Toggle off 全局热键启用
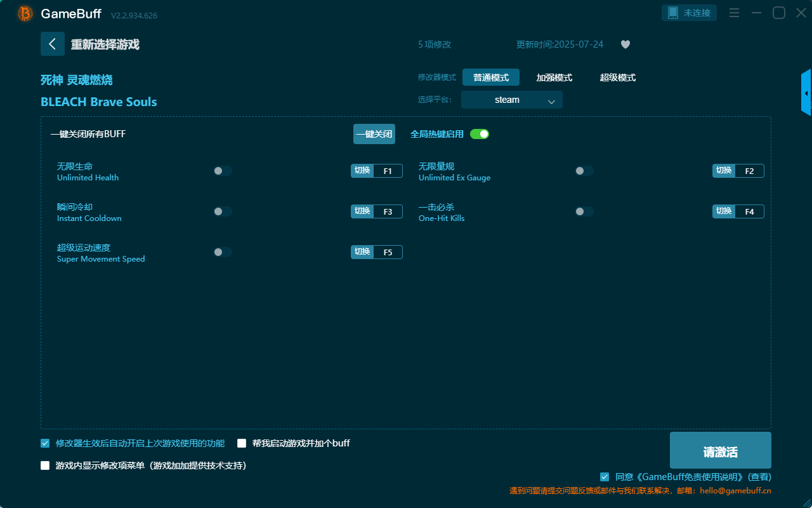The width and height of the screenshot is (812, 508). tap(480, 134)
